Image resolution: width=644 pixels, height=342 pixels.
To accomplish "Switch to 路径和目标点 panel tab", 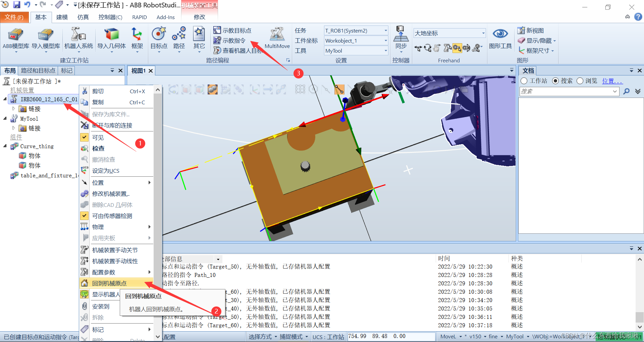I will point(38,70).
